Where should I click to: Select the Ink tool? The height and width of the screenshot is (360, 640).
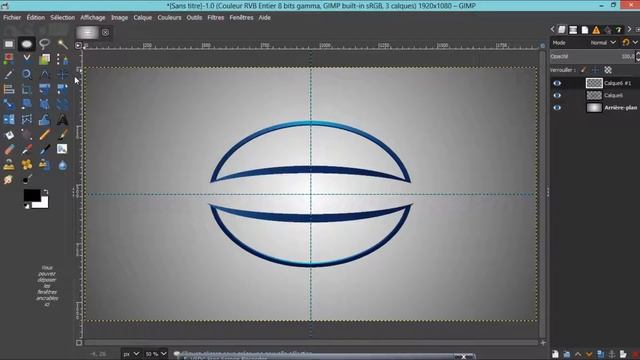click(44, 150)
